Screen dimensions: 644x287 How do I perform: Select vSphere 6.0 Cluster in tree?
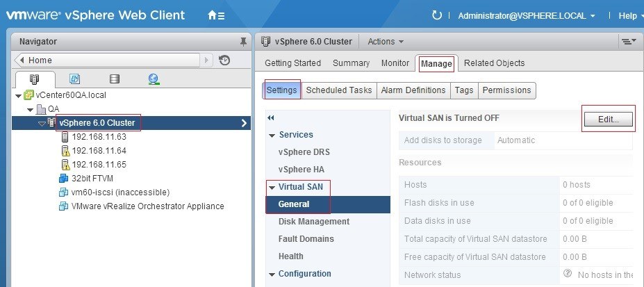click(97, 123)
